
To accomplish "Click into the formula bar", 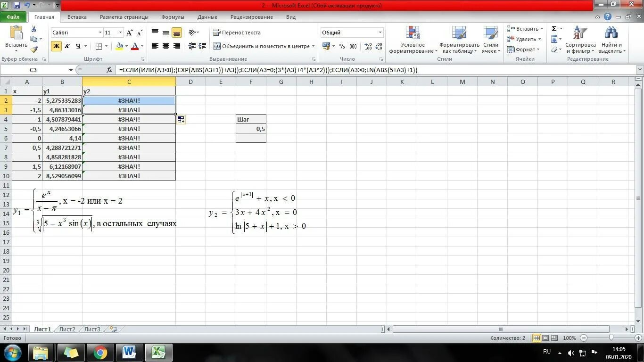I will 375,70.
